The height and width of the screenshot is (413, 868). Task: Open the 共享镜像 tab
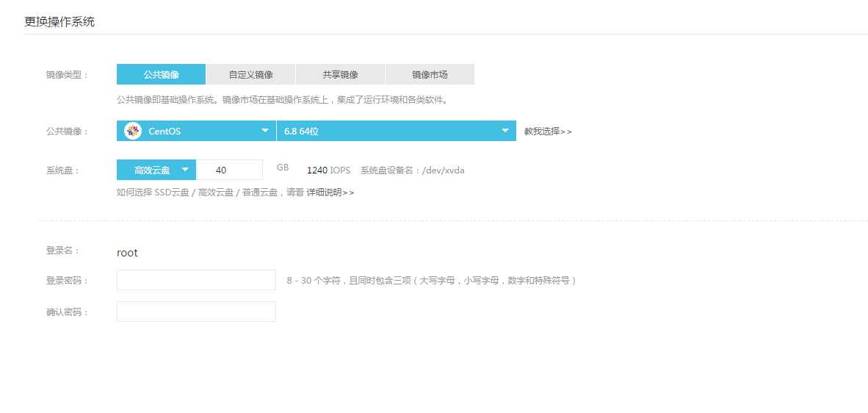[x=341, y=74]
